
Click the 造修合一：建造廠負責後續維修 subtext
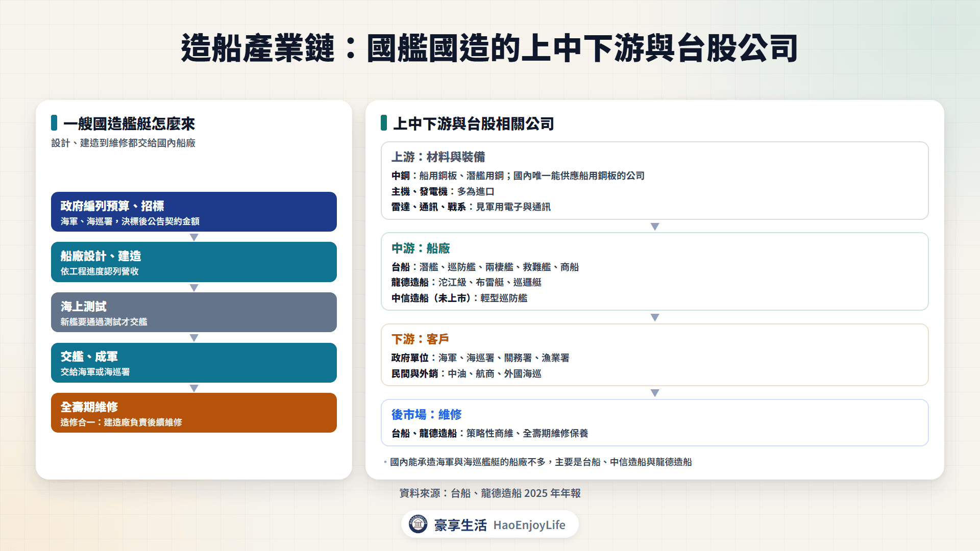tap(121, 422)
